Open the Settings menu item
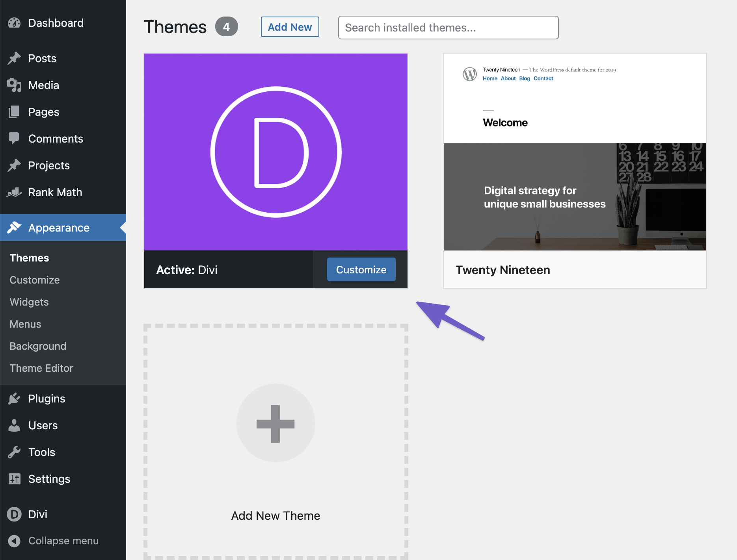Image resolution: width=737 pixels, height=560 pixels. tap(63, 479)
